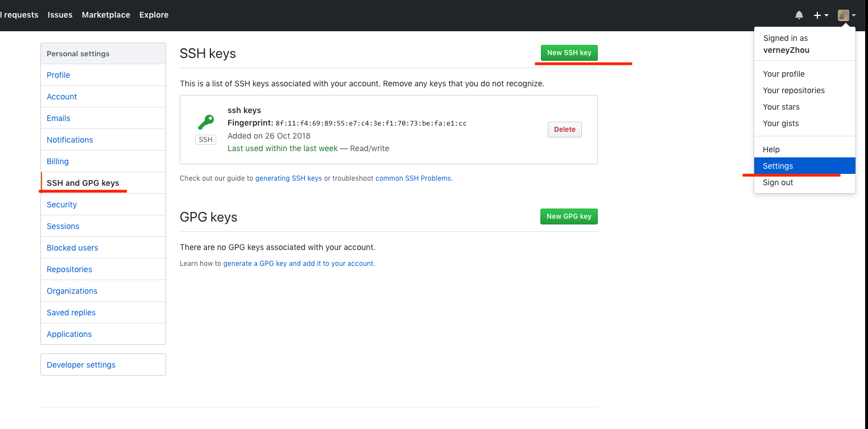The width and height of the screenshot is (868, 429).
Task: Go to Profile settings in sidebar
Action: (59, 75)
